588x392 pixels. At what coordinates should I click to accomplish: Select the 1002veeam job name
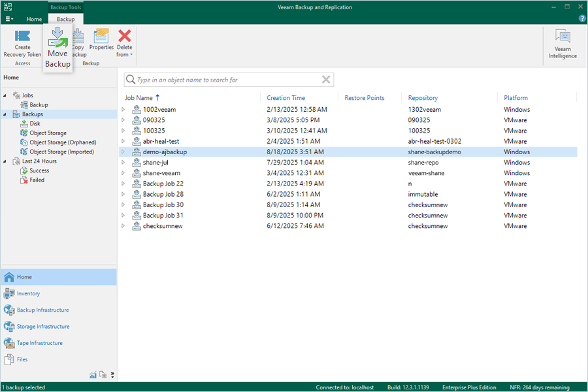[x=159, y=110]
